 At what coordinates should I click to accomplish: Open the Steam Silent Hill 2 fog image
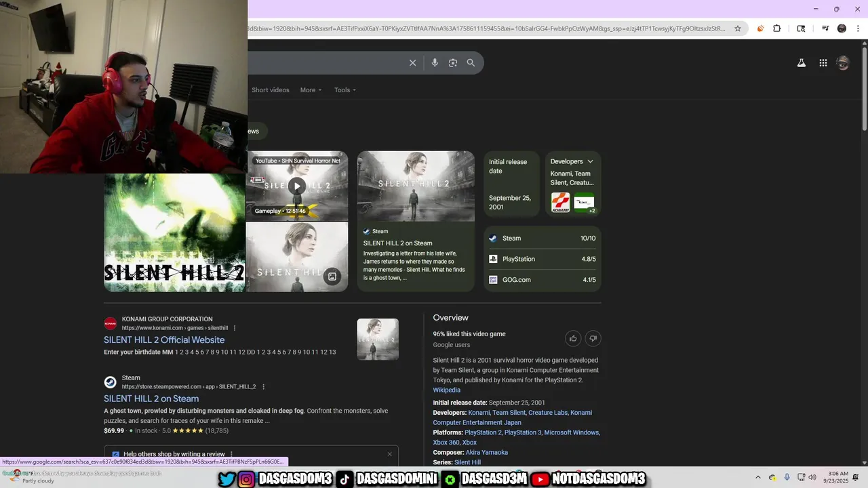point(416,186)
